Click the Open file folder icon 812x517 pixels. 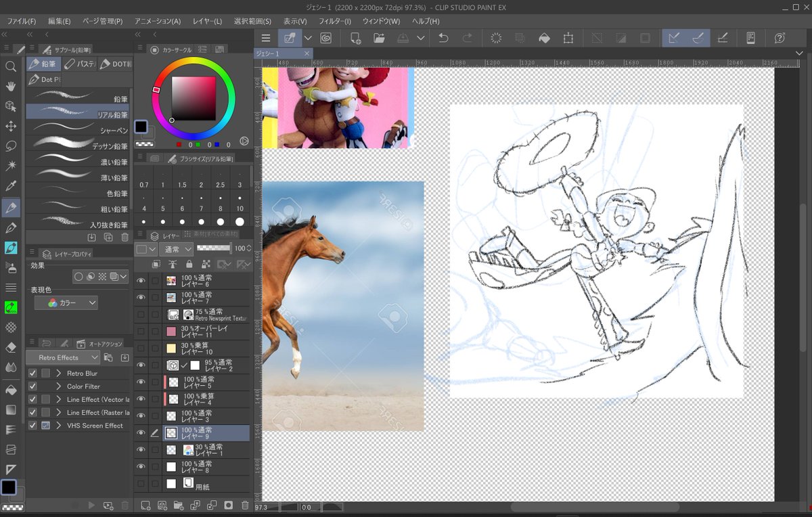click(x=379, y=38)
